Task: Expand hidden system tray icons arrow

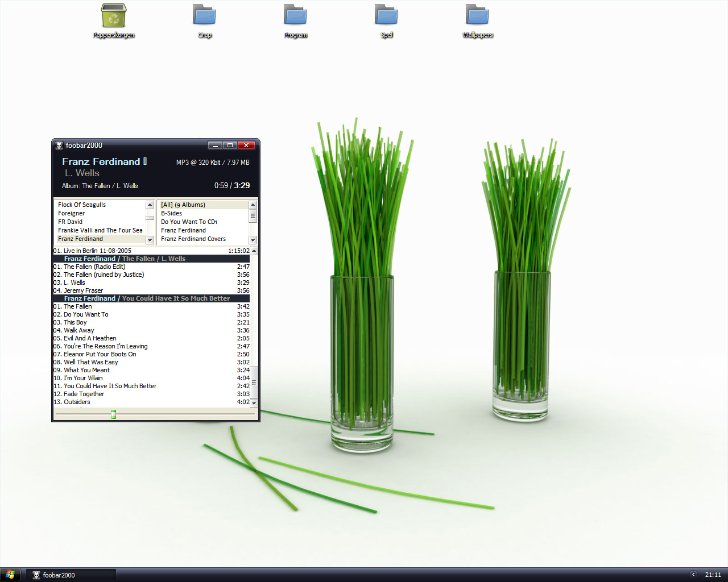Action: click(x=693, y=575)
